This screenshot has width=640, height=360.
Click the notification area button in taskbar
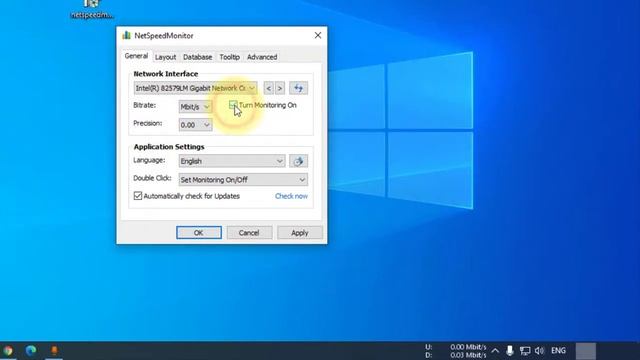[586, 351]
